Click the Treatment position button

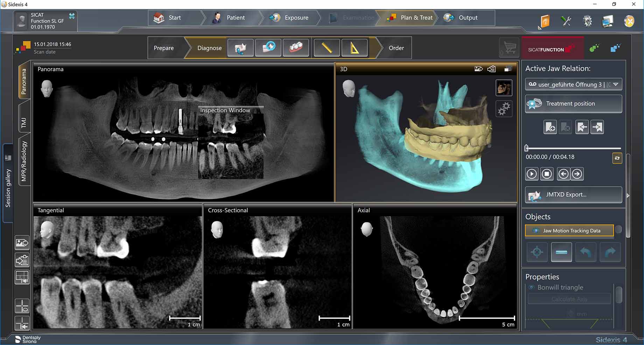click(x=573, y=104)
